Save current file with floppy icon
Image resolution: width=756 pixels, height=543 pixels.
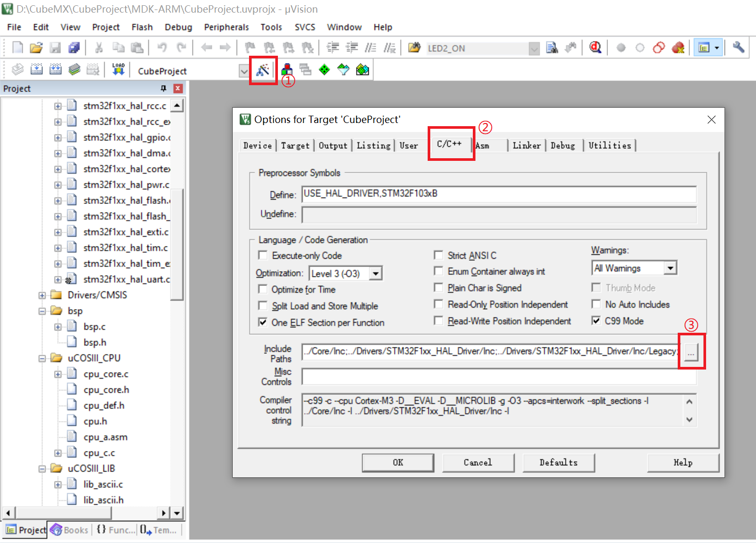pos(55,48)
